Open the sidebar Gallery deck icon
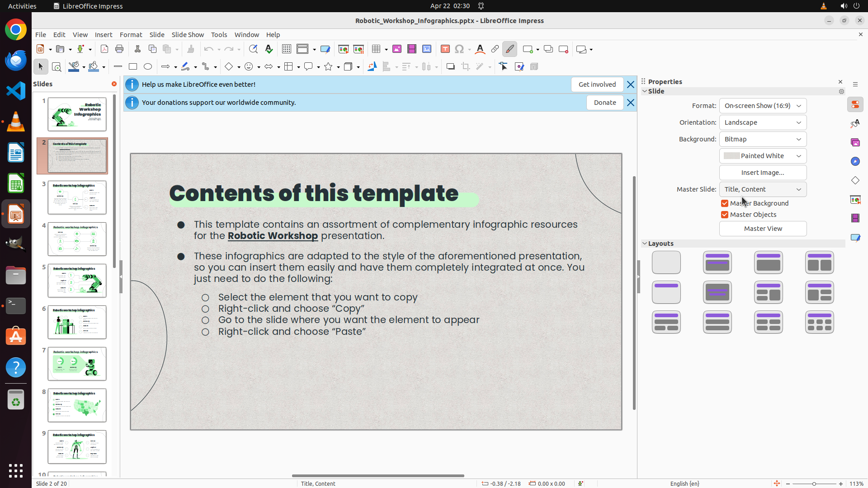 coord(855,143)
